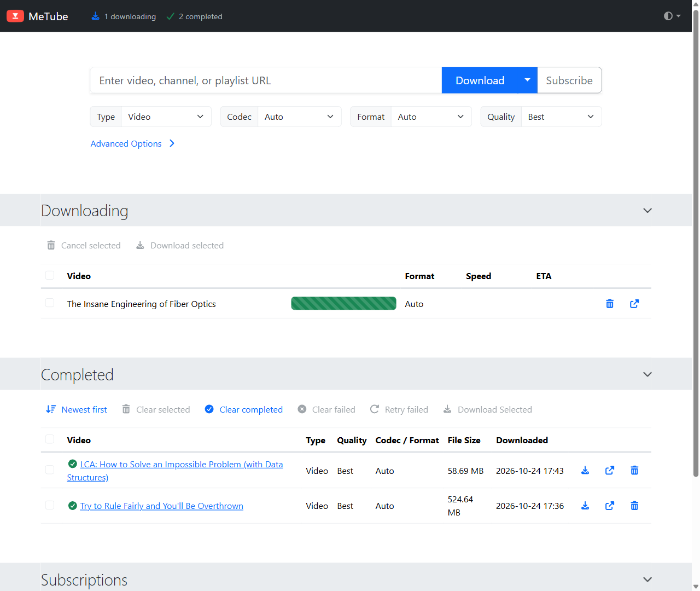Screen dimensions: 700x591
Task: Delete the Try to Rule Fairly entry
Action: click(x=634, y=506)
